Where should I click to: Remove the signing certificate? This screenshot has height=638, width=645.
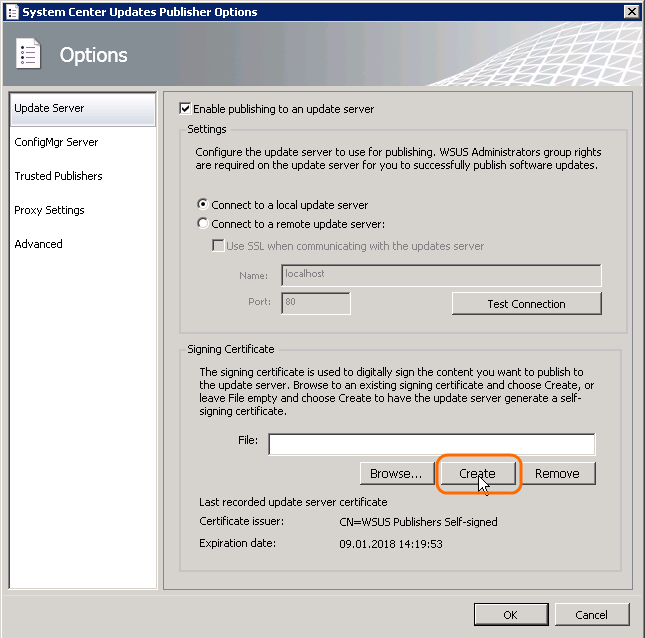pyautogui.click(x=557, y=473)
